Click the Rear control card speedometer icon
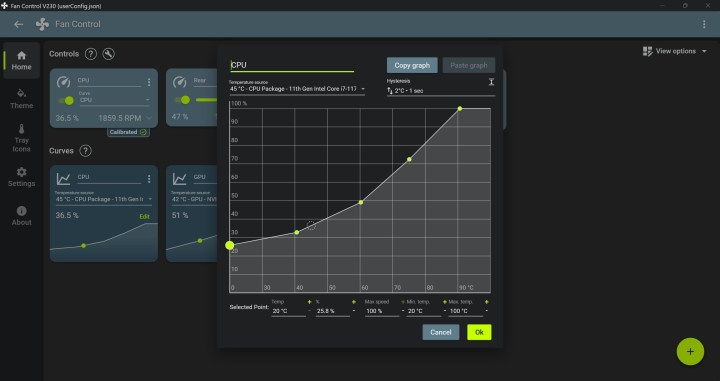This screenshot has height=381, width=720. (180, 82)
